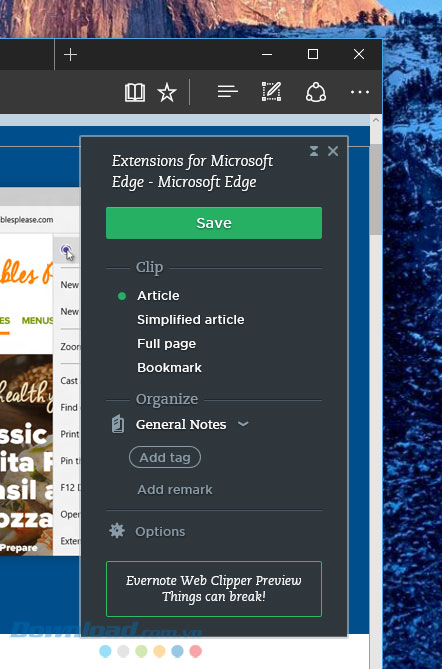
Task: Click the MENUS nav item on the page
Action: click(37, 320)
